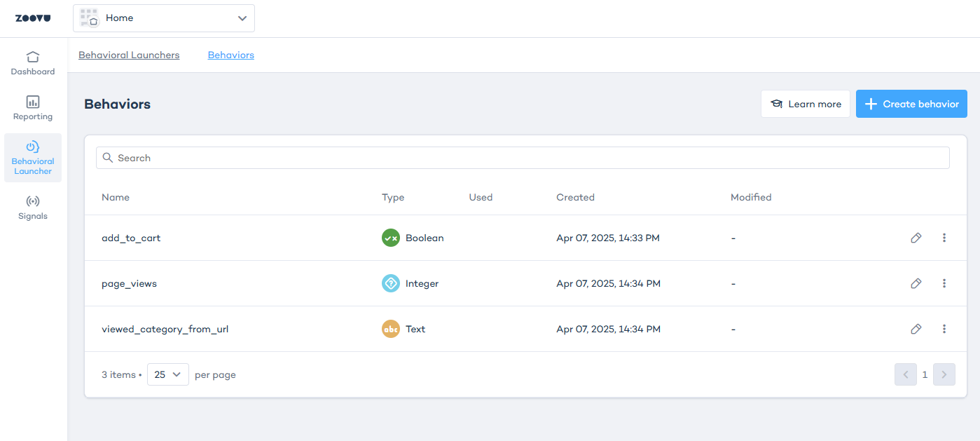The image size is (980, 441).
Task: Go to next page of results
Action: click(x=944, y=374)
